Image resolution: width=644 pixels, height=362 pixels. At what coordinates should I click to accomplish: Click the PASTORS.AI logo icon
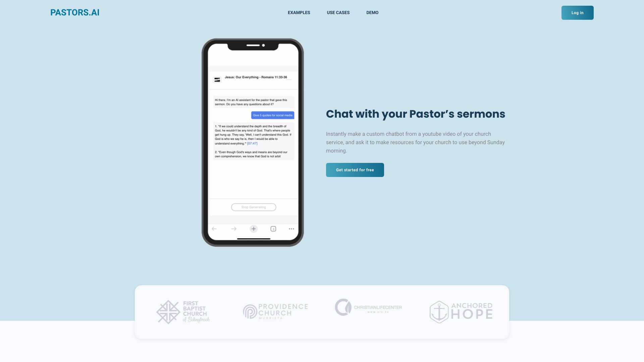(x=75, y=12)
